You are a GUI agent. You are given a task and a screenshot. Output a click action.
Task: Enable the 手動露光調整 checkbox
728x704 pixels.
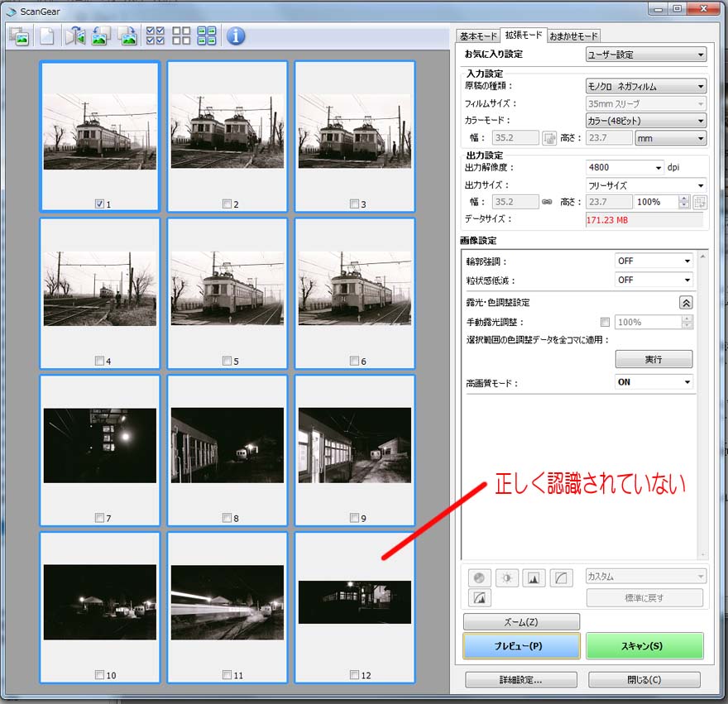[x=605, y=322]
